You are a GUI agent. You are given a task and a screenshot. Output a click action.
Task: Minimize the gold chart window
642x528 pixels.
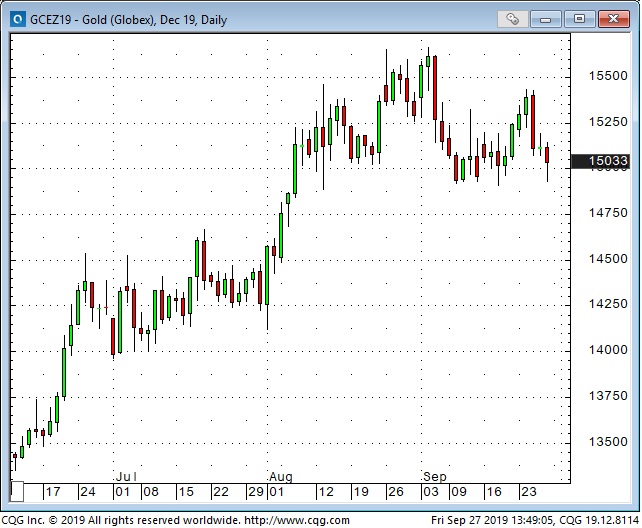pyautogui.click(x=546, y=19)
